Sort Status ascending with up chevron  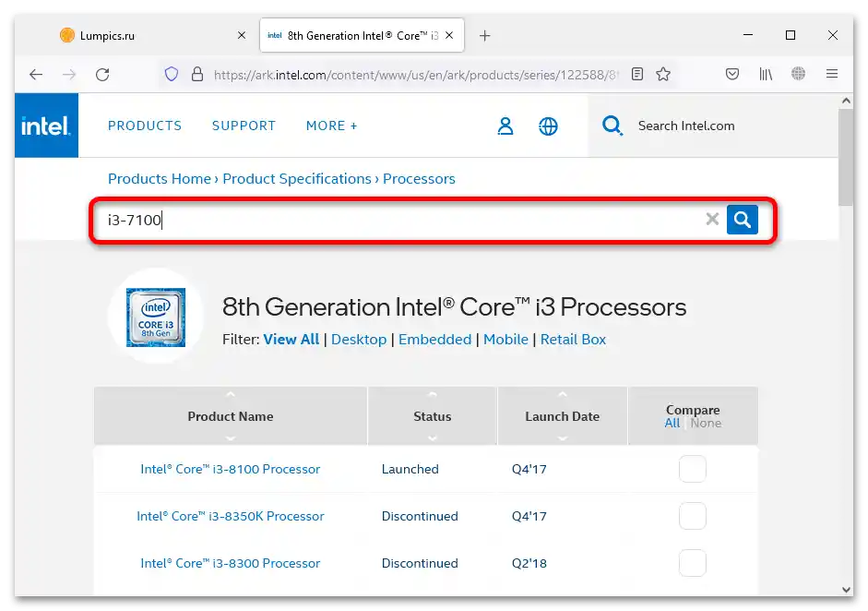point(433,394)
